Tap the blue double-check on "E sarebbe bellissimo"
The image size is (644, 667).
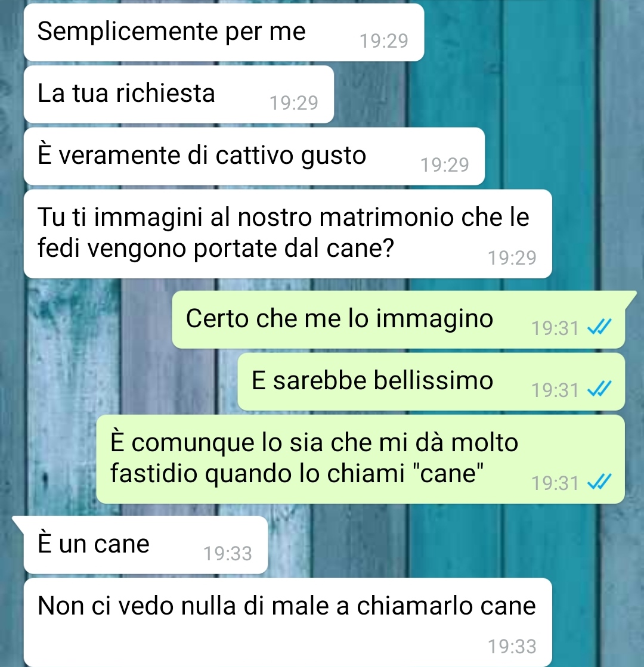click(x=599, y=389)
